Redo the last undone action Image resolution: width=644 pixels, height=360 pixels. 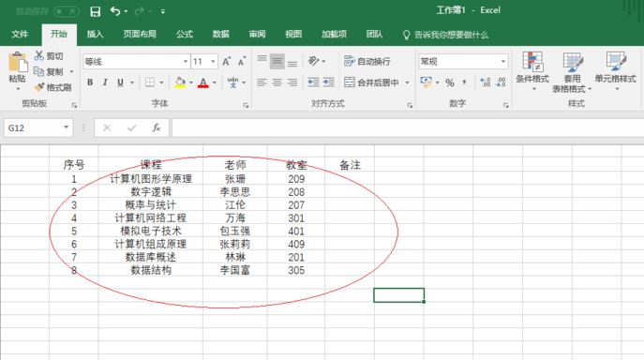pos(140,11)
